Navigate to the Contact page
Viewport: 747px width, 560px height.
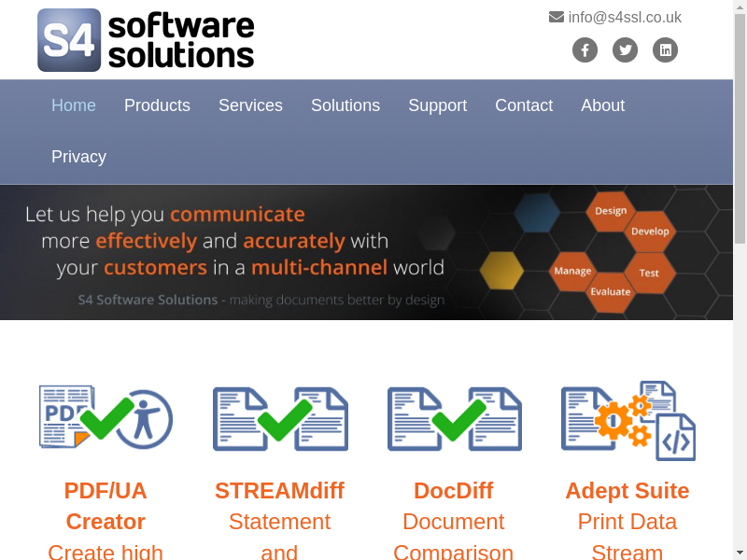click(x=524, y=105)
